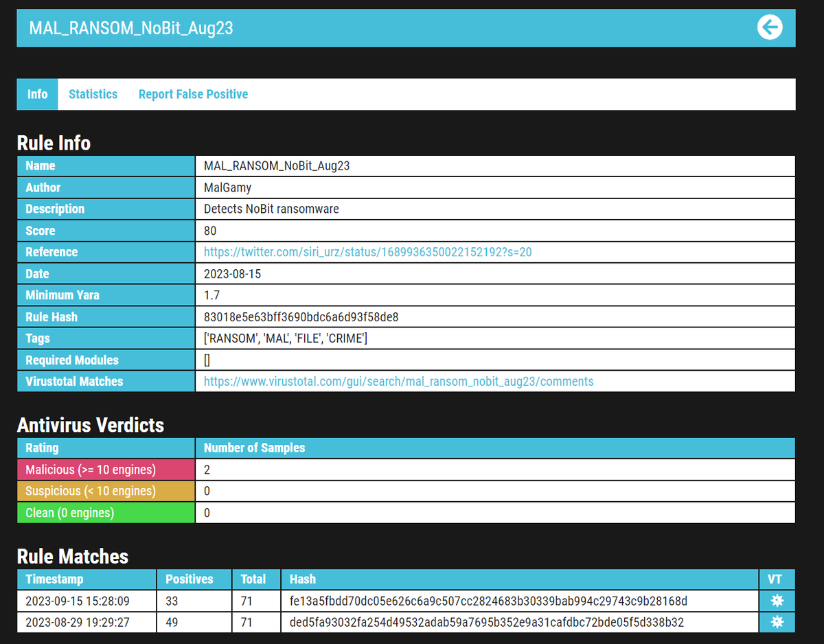The image size is (824, 644).
Task: Select hash fe13a5fbdd70dc05e626c6a9c507cc28...
Action: pyautogui.click(x=489, y=601)
